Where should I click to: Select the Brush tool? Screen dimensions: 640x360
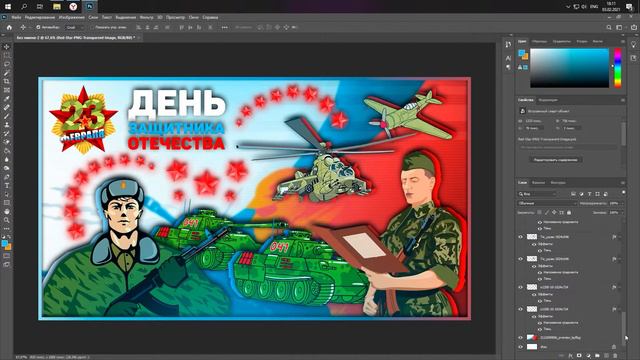(x=7, y=116)
